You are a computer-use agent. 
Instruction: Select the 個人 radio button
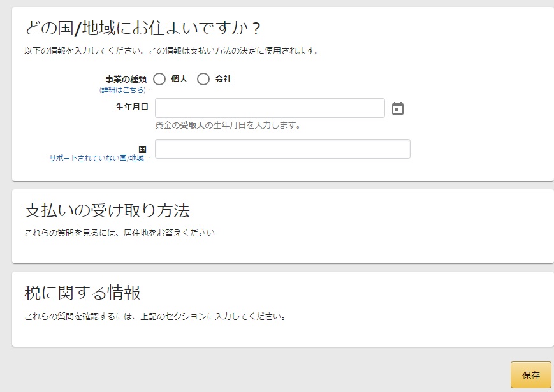pyautogui.click(x=159, y=79)
